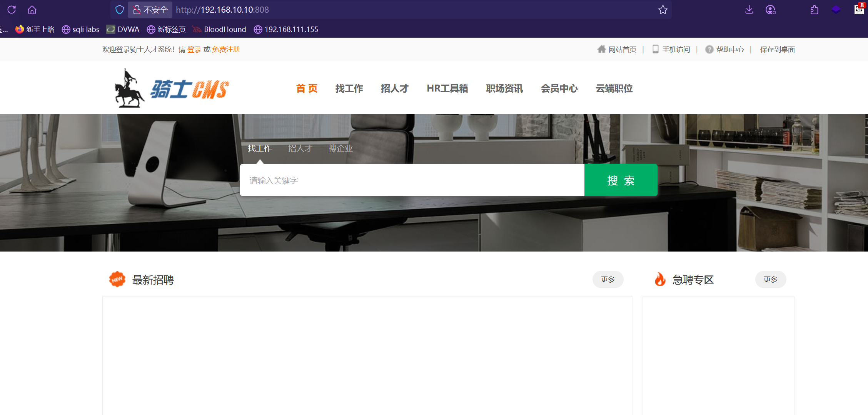Viewport: 868px width, 415px height.
Task: Click the 骑士CMS knight logo
Action: coord(172,88)
